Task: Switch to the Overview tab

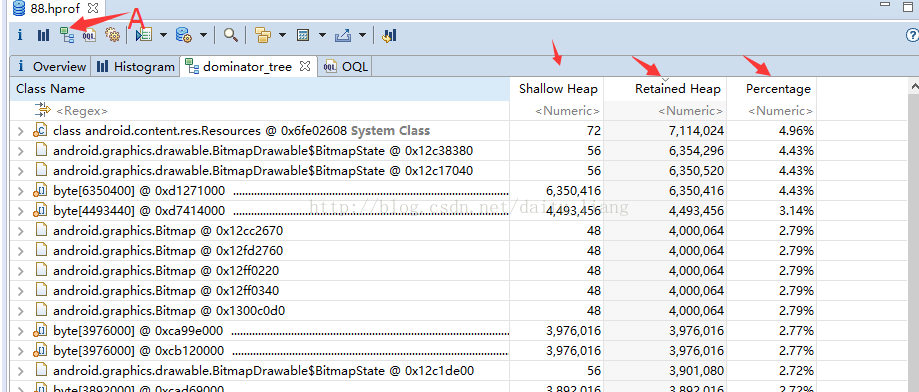Action: pyautogui.click(x=51, y=67)
